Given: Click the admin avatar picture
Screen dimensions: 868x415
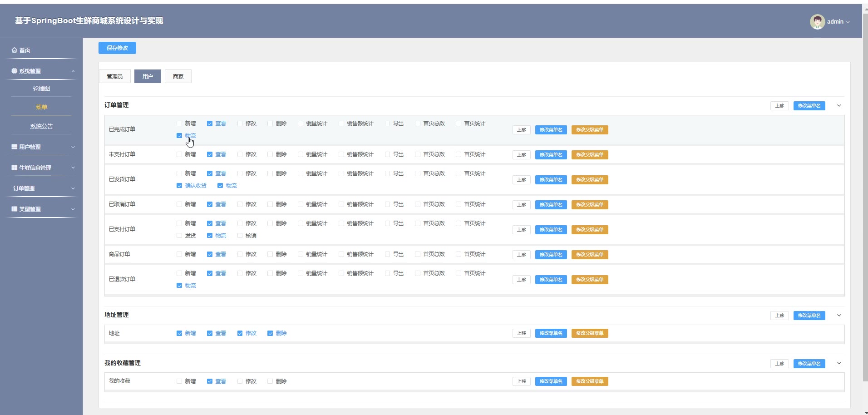Looking at the screenshot, I should pos(817,21).
